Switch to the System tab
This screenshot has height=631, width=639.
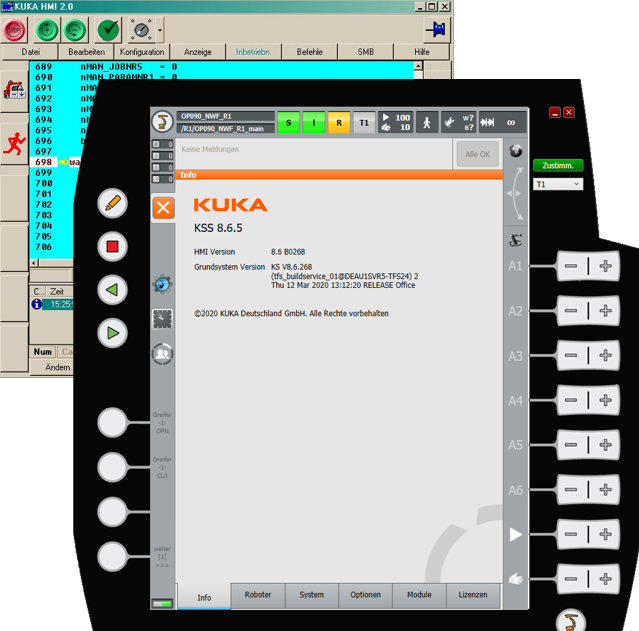point(312,595)
